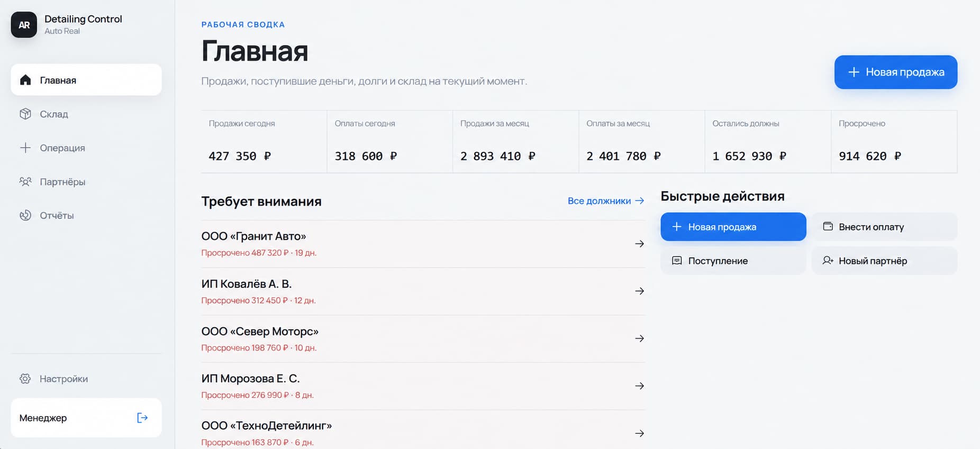
Task: Open ООО «Гранит Авто» row arrow
Action: pos(639,244)
